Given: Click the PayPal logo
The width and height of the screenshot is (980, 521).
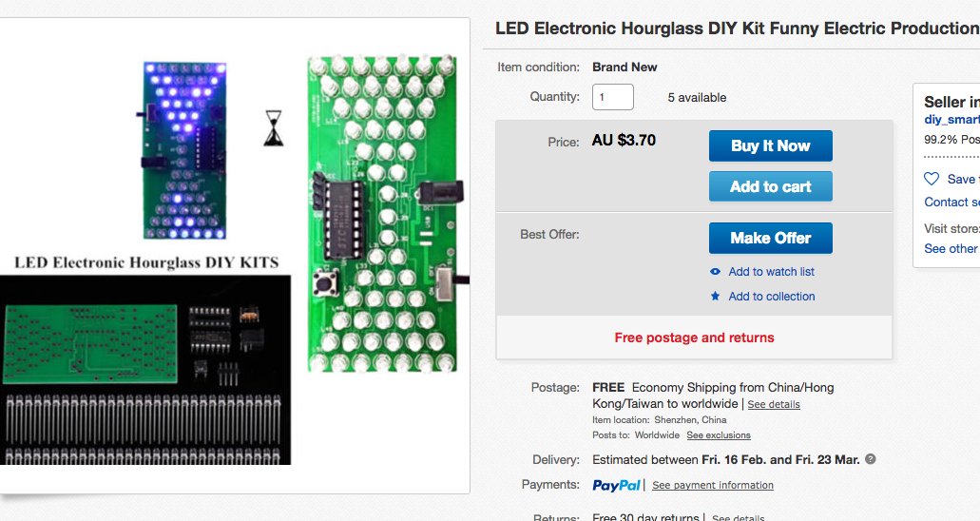Looking at the screenshot, I should pyautogui.click(x=616, y=485).
